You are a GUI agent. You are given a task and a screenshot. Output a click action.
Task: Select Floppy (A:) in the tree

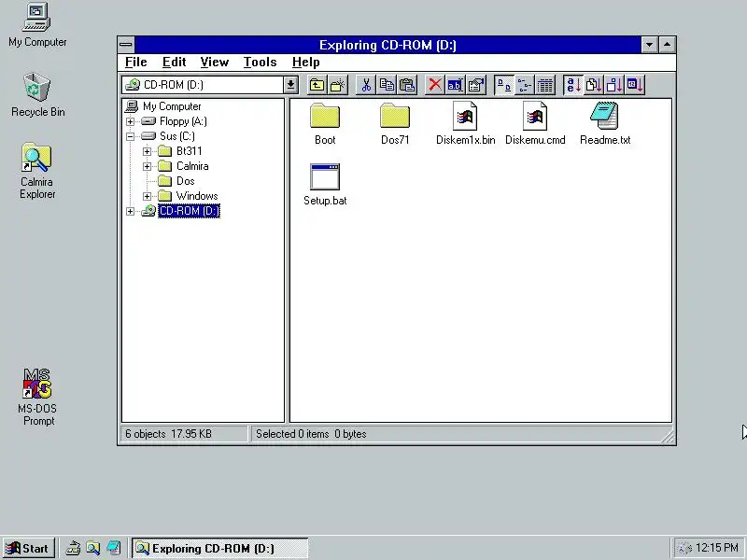(183, 121)
